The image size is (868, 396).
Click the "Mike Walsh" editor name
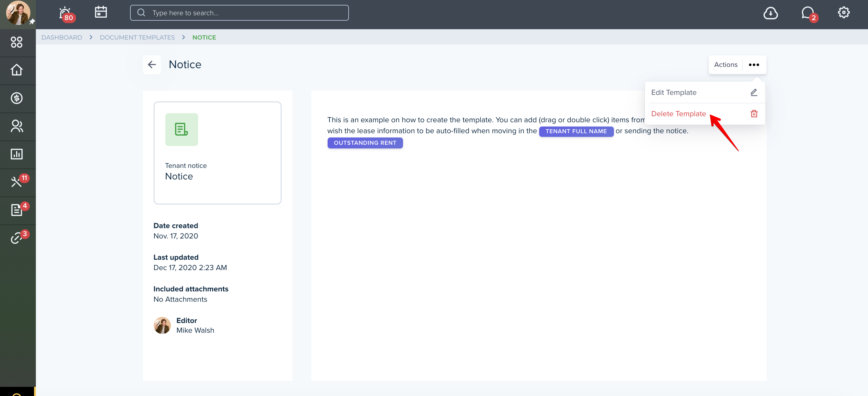(x=195, y=330)
